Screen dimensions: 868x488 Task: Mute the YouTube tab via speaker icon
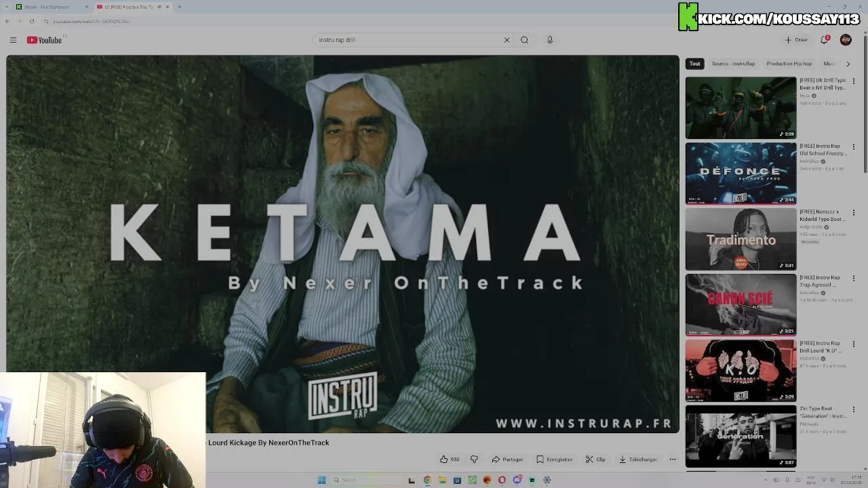[x=159, y=7]
